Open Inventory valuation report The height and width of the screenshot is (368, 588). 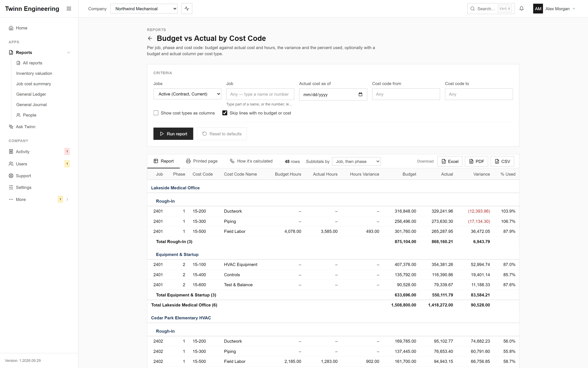pyautogui.click(x=34, y=74)
